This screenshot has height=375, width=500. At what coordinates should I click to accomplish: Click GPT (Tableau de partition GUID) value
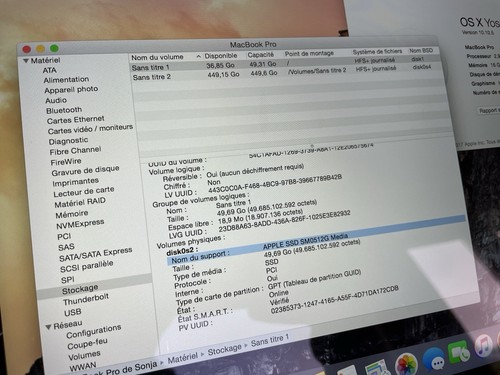coord(314,279)
